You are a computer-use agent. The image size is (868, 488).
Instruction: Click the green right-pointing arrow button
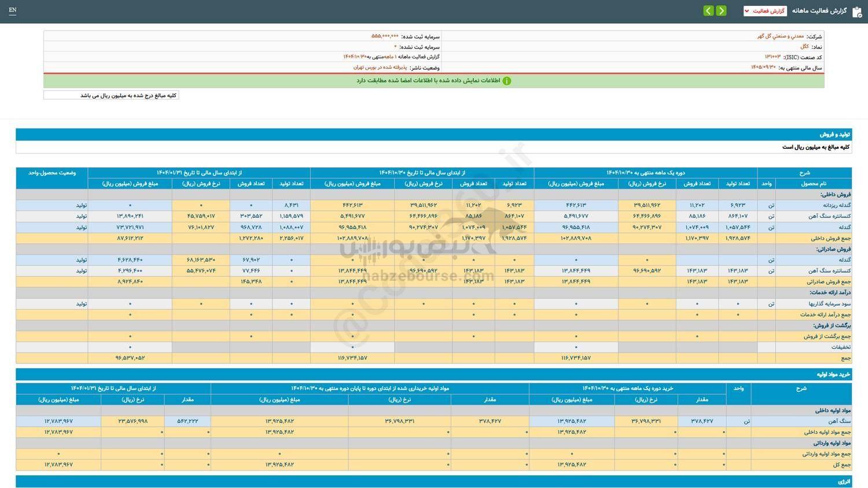coord(721,11)
